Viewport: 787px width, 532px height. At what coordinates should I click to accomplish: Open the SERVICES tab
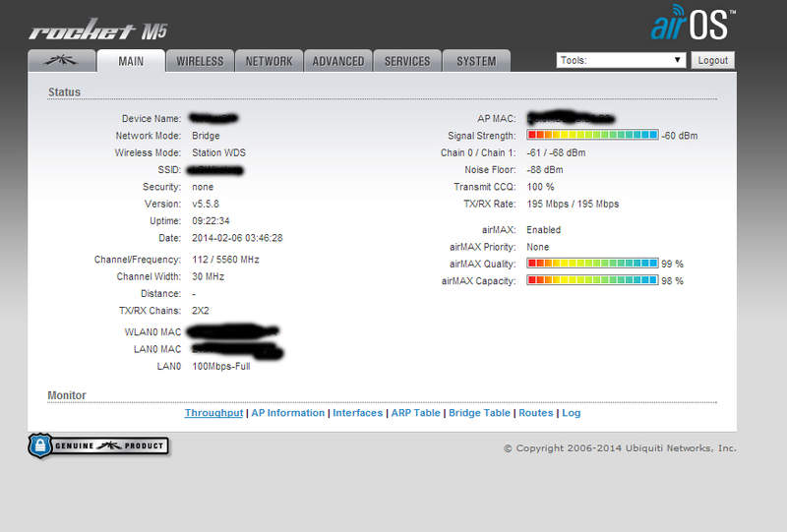(407, 61)
